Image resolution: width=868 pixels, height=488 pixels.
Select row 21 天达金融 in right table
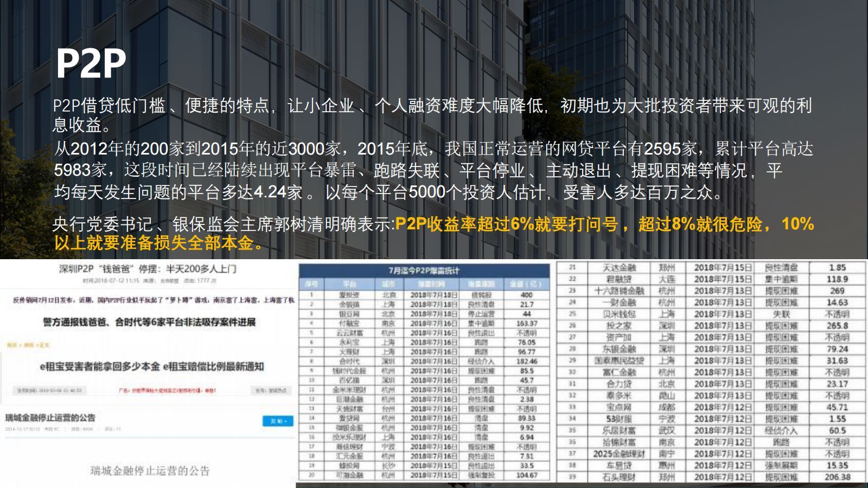619,267
